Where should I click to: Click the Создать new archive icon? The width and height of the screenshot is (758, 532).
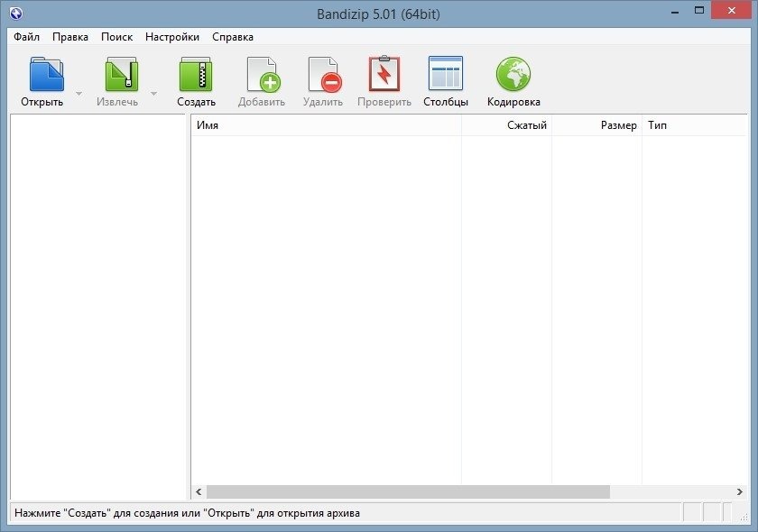(x=196, y=74)
